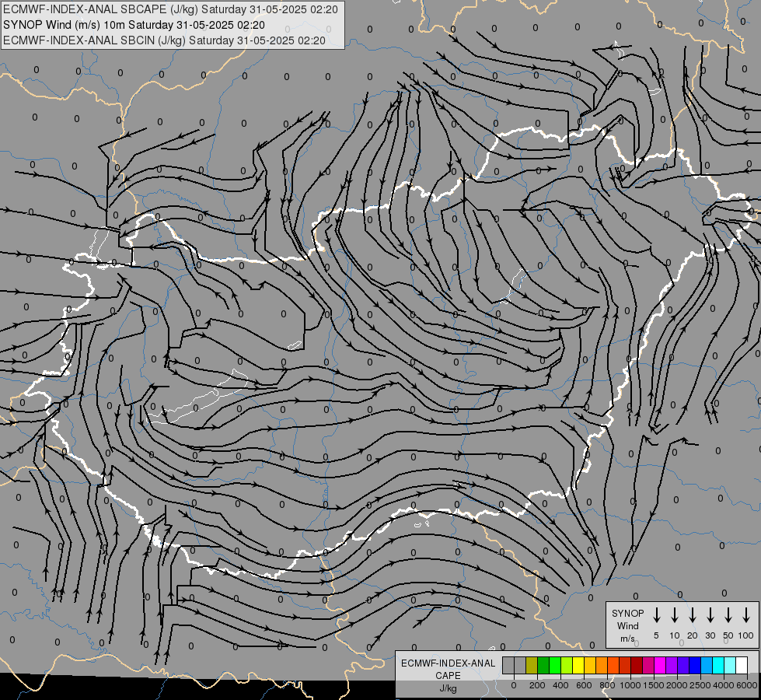
Task: Select the 'SYNOP Wind (m/s) 10m' title line
Action: click(134, 25)
